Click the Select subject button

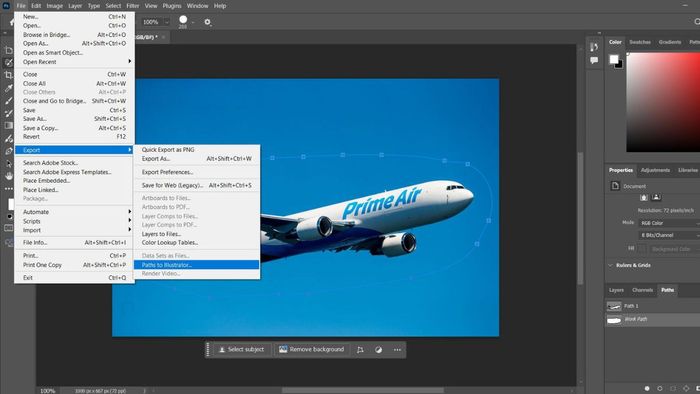(242, 349)
